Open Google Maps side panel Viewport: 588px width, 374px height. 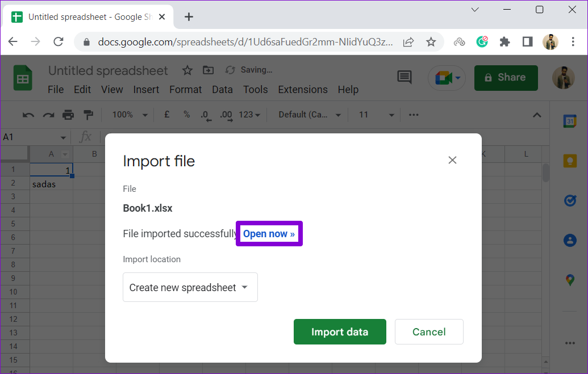pyautogui.click(x=570, y=280)
